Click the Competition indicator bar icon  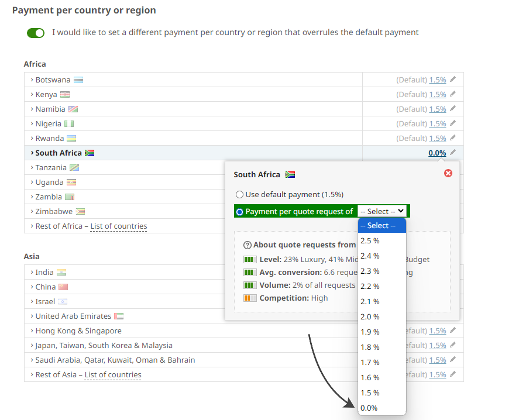click(250, 298)
